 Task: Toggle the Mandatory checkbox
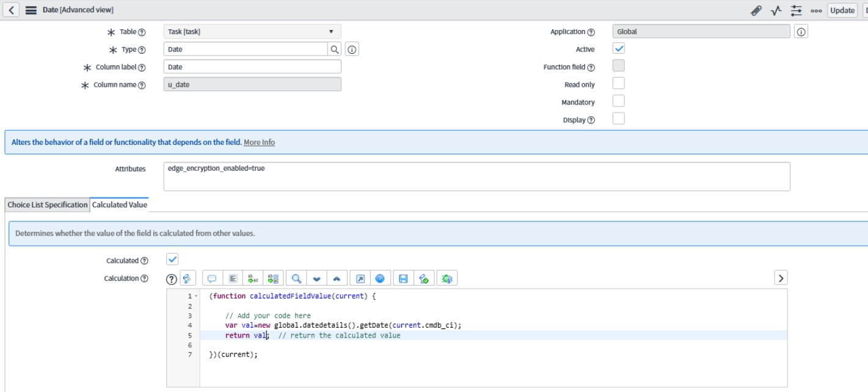click(x=618, y=102)
